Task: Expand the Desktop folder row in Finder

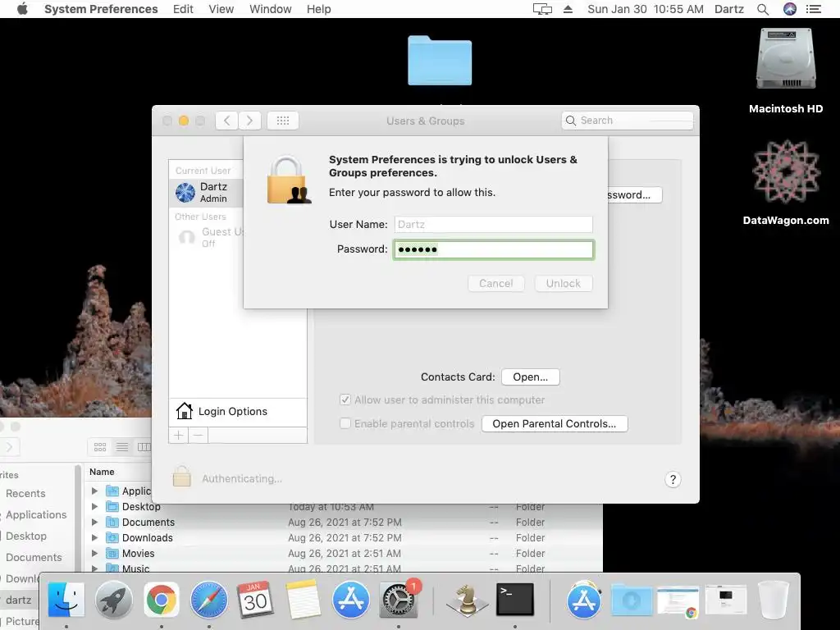Action: [x=95, y=506]
